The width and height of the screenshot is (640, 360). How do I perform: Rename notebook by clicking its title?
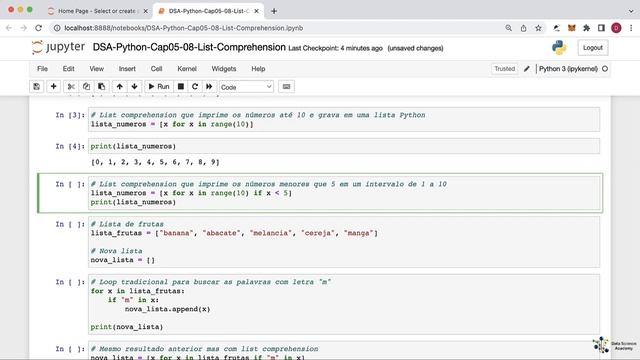coord(189,47)
